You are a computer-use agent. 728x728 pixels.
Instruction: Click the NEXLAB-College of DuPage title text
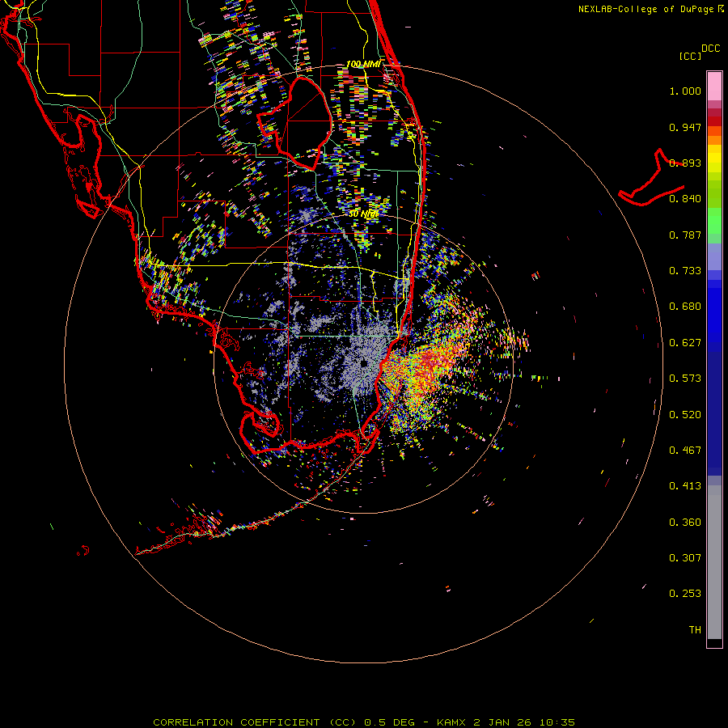click(650, 9)
